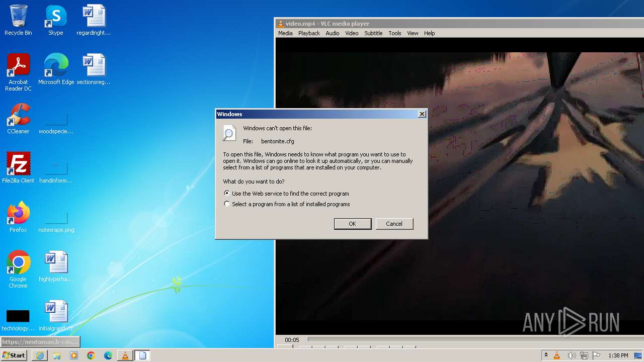Open the VLC View menu
This screenshot has width=644, height=362.
tap(413, 33)
